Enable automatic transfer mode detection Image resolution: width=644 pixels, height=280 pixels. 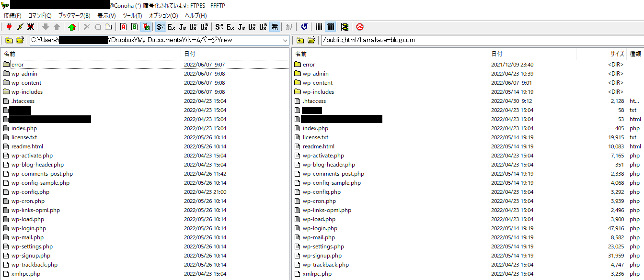[x=146, y=27]
